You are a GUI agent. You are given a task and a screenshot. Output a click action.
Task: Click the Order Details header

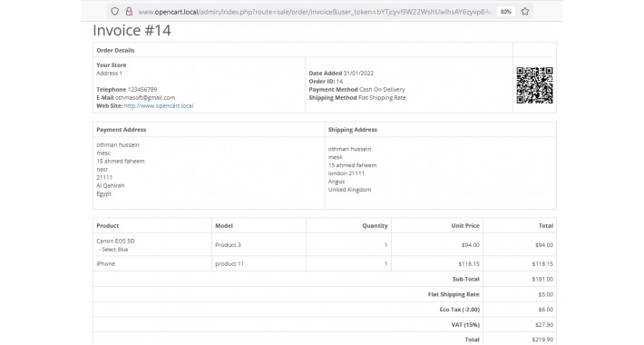click(x=115, y=50)
